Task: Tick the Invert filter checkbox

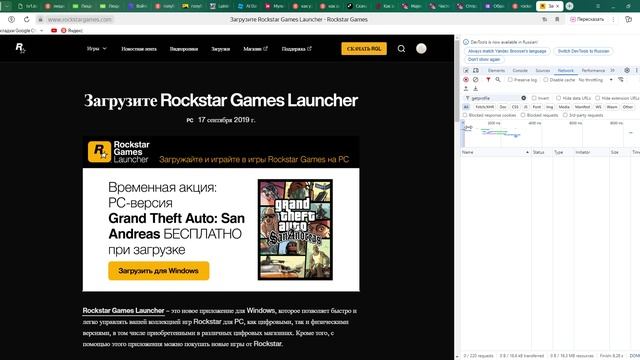Action: 534,98
